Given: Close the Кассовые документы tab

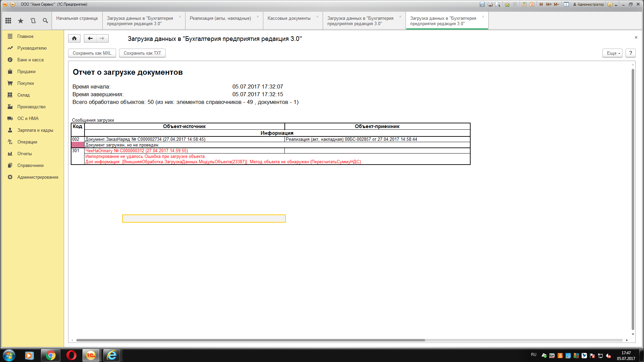Looking at the screenshot, I should [x=317, y=16].
